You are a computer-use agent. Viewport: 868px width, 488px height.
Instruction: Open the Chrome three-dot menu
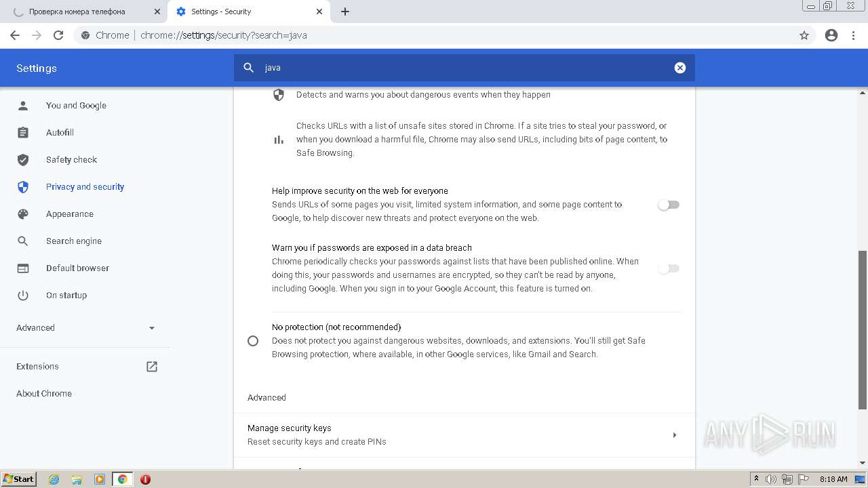pos(854,35)
